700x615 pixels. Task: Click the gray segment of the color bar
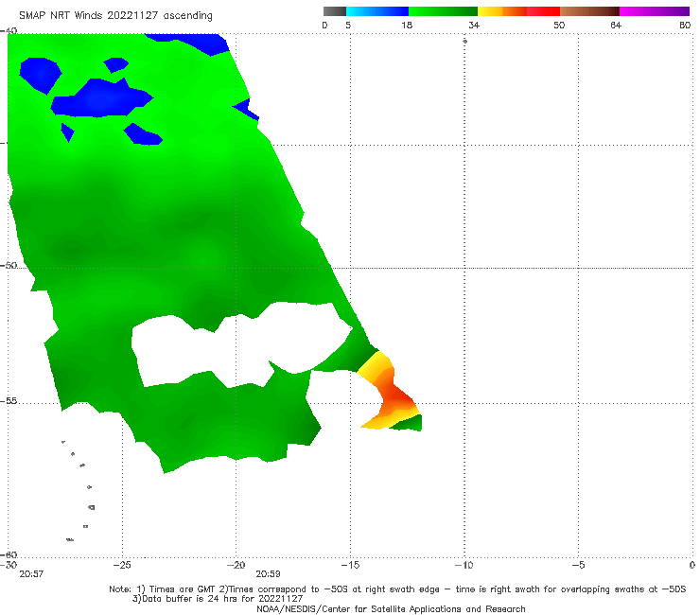334,11
